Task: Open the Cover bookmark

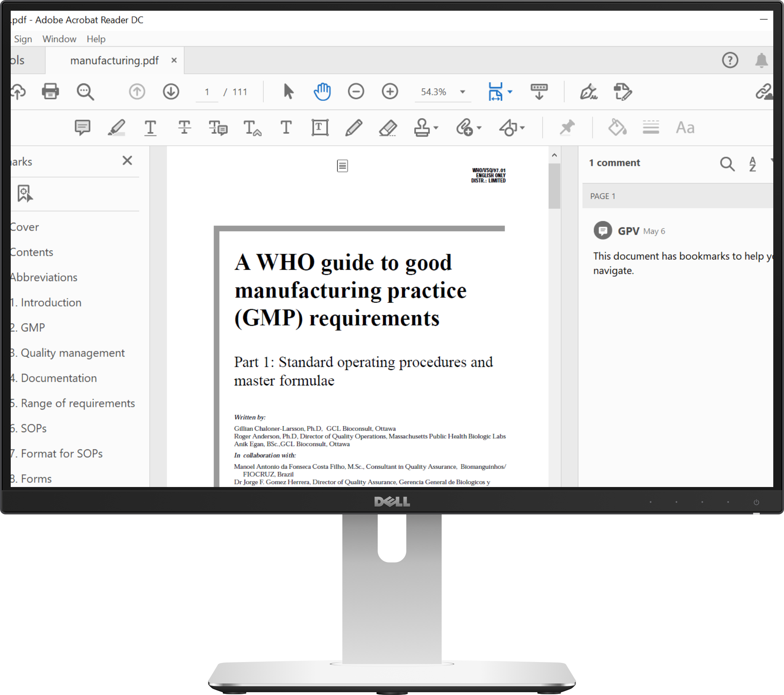Action: (25, 227)
